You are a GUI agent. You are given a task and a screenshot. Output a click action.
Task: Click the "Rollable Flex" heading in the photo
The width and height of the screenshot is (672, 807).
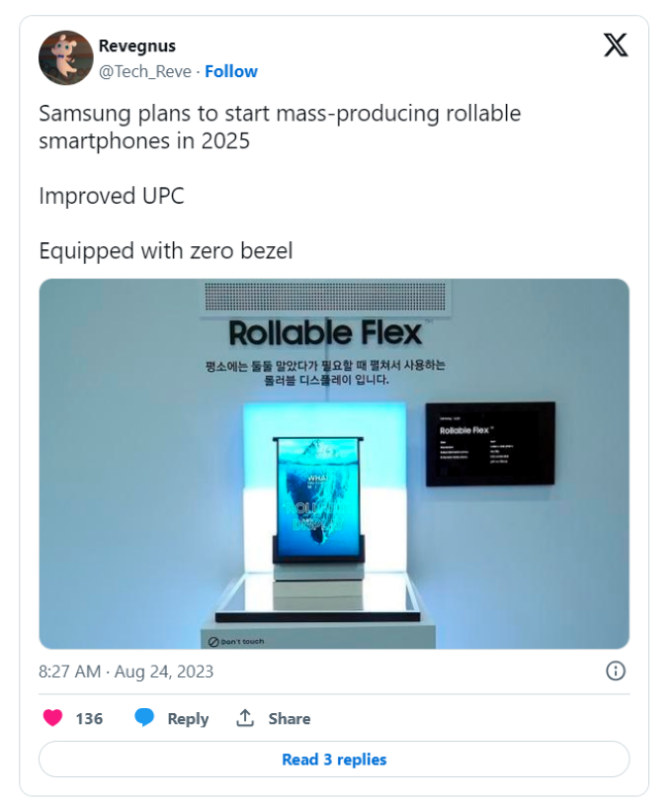pyautogui.click(x=324, y=332)
